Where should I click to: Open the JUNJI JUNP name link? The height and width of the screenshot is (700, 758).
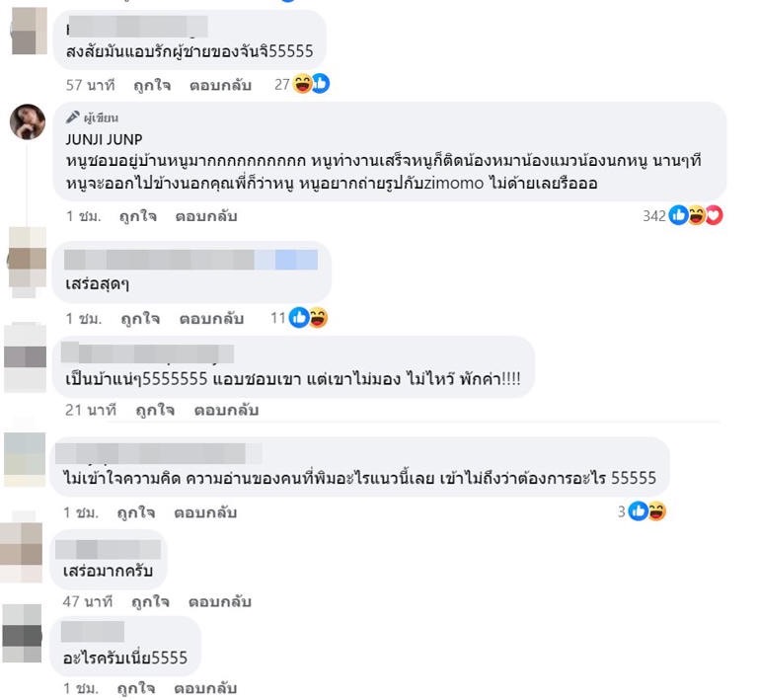(x=104, y=139)
